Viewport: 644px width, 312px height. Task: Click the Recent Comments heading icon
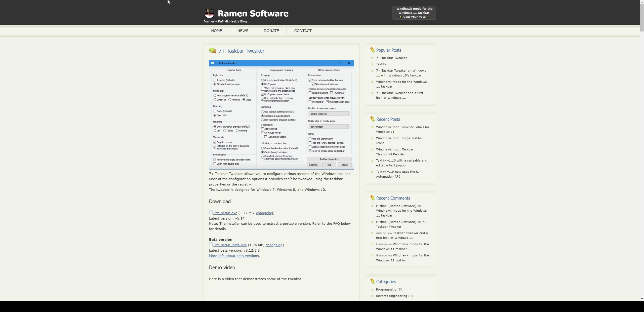(372, 198)
